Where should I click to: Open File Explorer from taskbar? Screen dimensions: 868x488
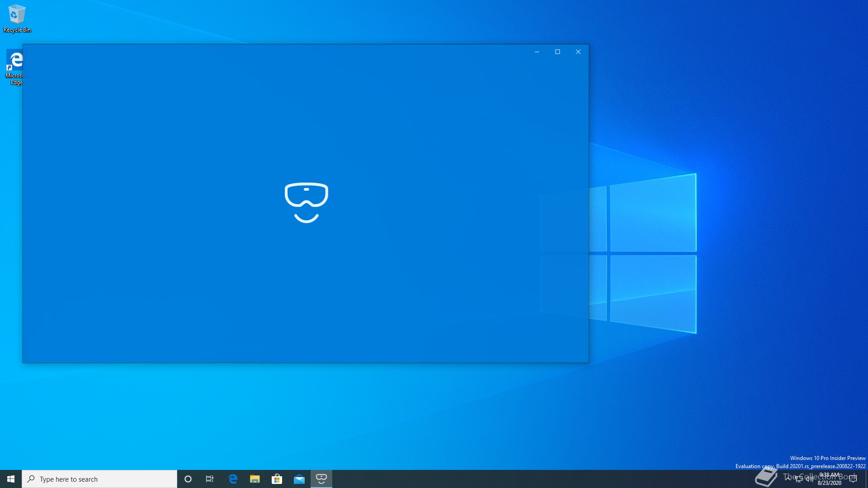(x=255, y=479)
